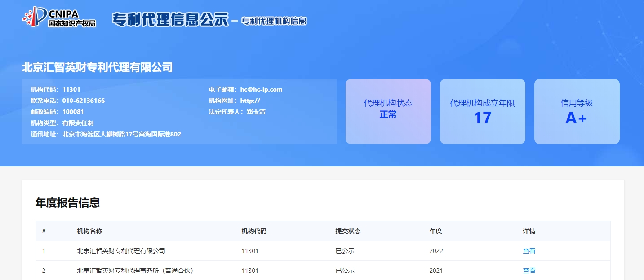The height and width of the screenshot is (280, 644).
Task: Click the 详情 column header
Action: (x=529, y=231)
